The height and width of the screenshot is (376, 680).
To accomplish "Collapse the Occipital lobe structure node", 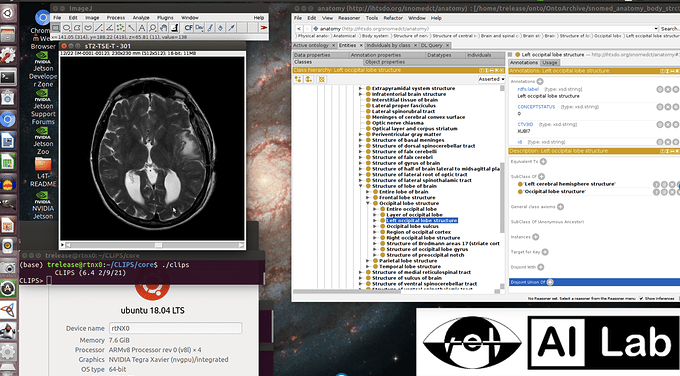I will click(368, 203).
